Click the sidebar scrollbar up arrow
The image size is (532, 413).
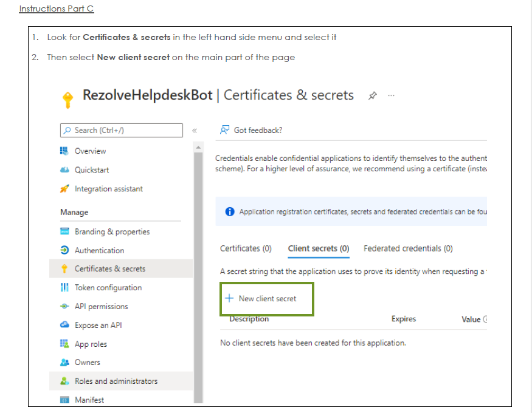click(198, 148)
